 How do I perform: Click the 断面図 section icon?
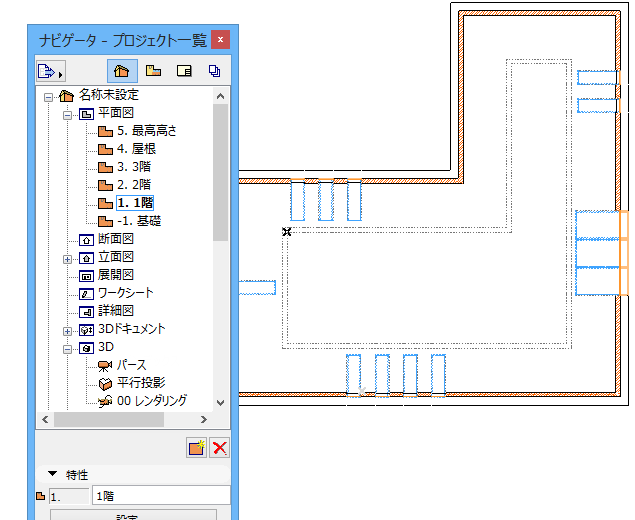click(x=86, y=240)
